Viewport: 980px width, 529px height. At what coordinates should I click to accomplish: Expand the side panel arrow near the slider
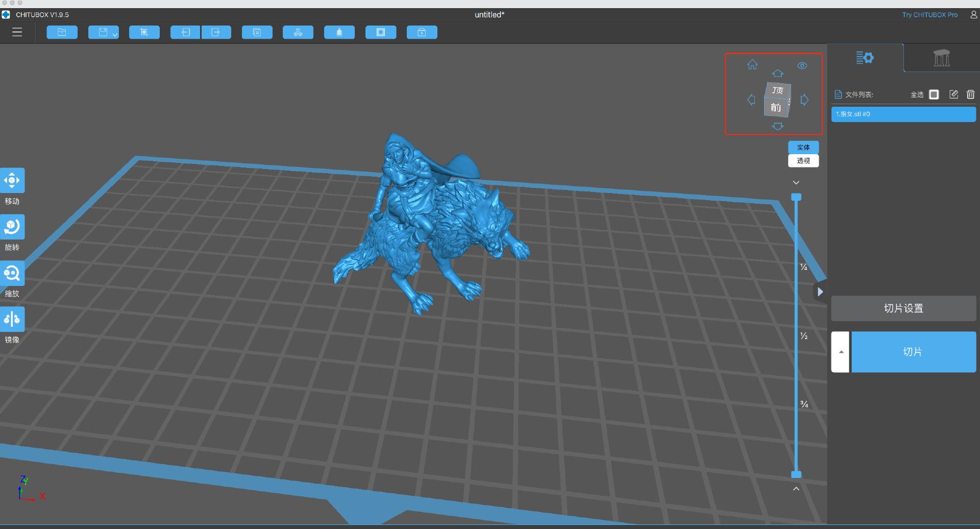pos(821,292)
